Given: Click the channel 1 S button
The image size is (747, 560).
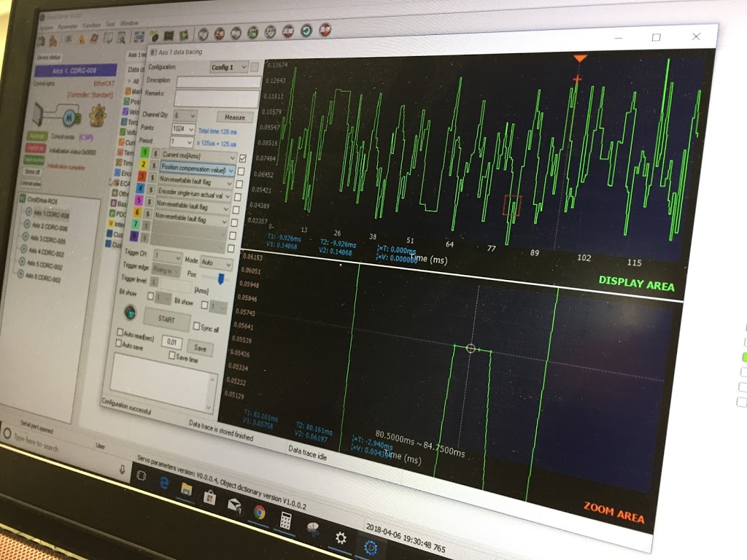Looking at the screenshot, I should (x=155, y=154).
